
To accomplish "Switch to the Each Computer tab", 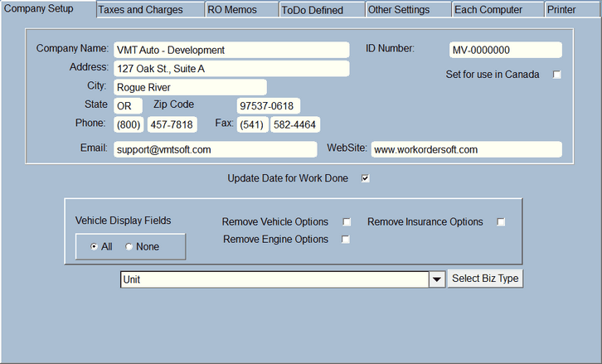I will (x=498, y=10).
